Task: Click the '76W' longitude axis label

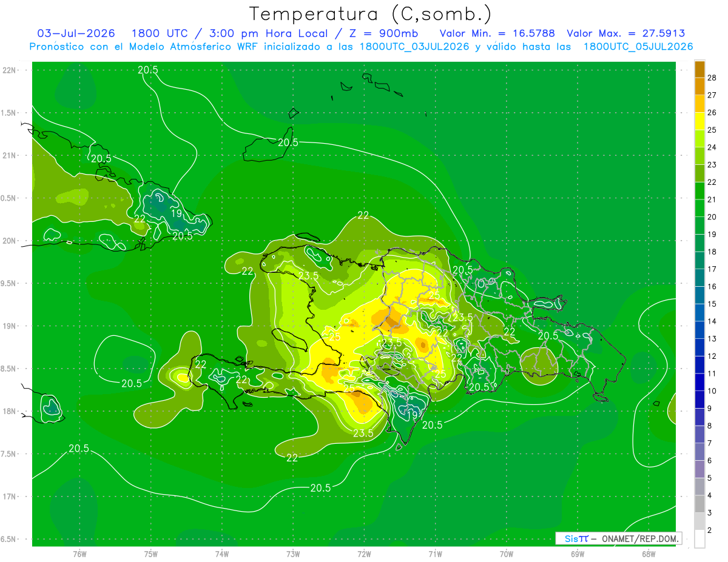Action: [x=79, y=554]
